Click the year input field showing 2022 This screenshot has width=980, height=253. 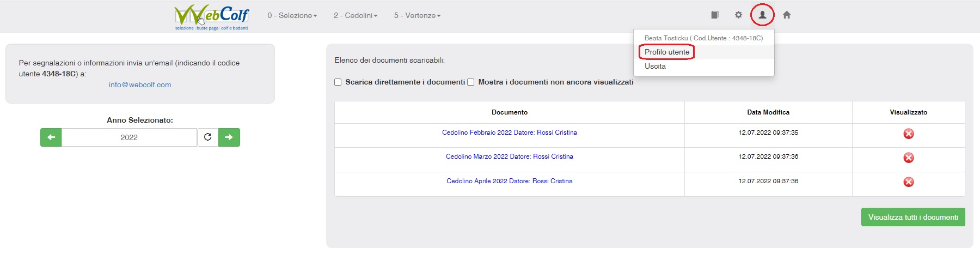pyautogui.click(x=129, y=137)
